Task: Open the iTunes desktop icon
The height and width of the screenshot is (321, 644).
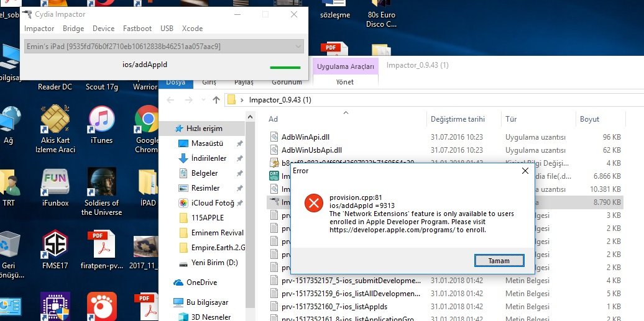Action: pyautogui.click(x=101, y=121)
